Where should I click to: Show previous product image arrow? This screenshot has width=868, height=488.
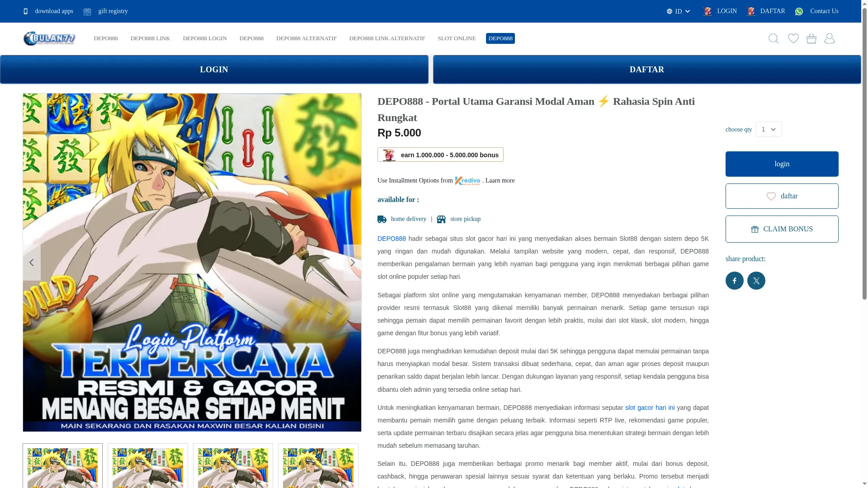click(32, 263)
